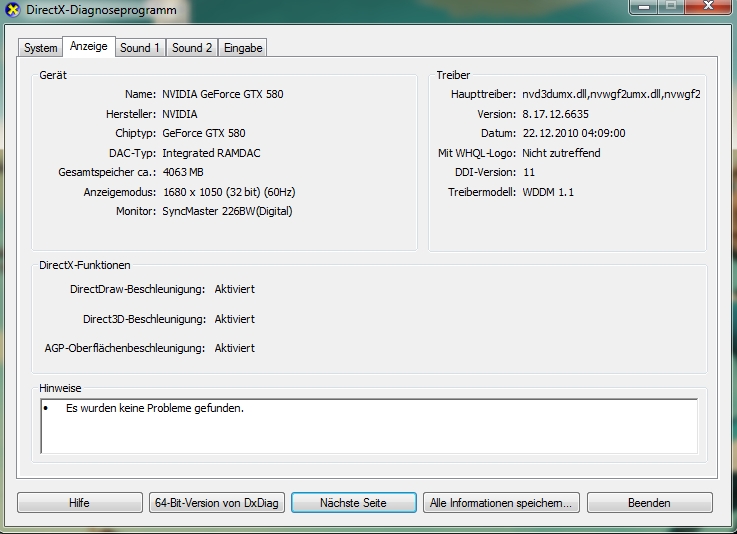This screenshot has width=737, height=534.
Task: Minimize the DirectX-Diagnoseprogramm window
Action: (x=644, y=7)
